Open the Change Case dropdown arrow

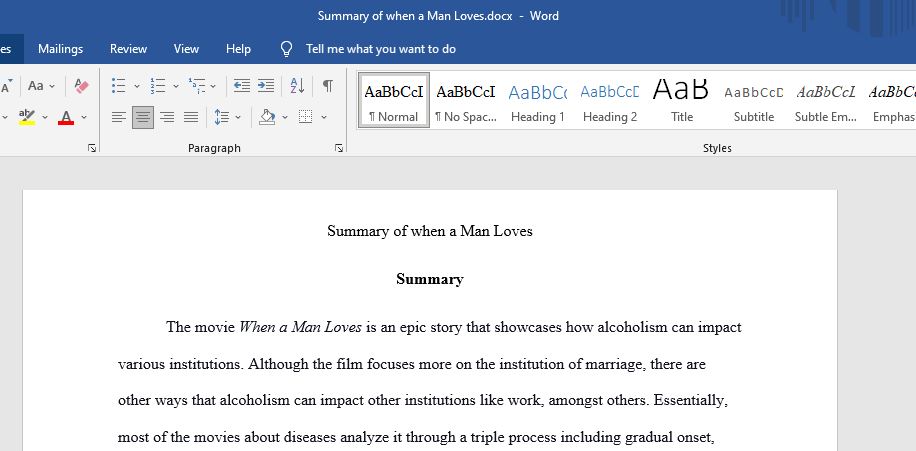click(52, 86)
